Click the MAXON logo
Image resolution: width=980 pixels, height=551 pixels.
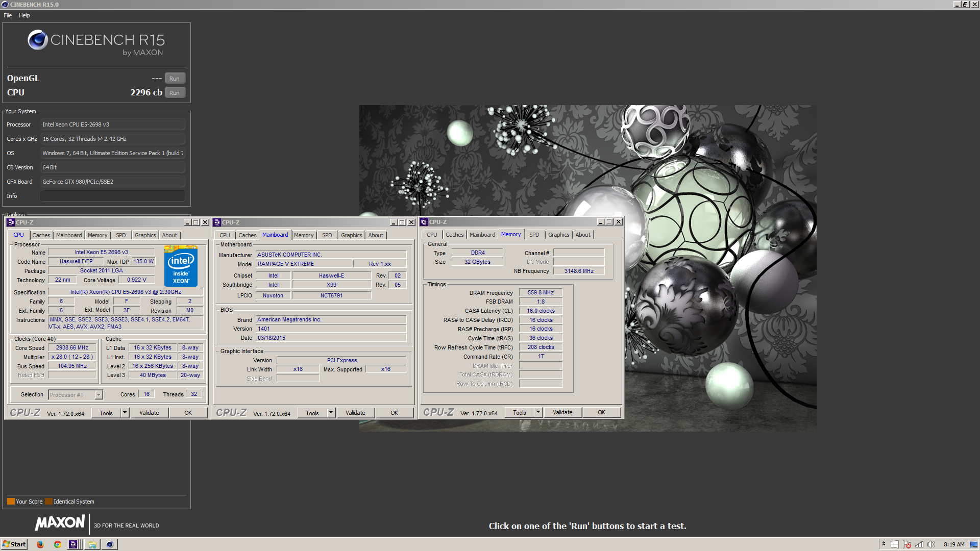pos(60,523)
